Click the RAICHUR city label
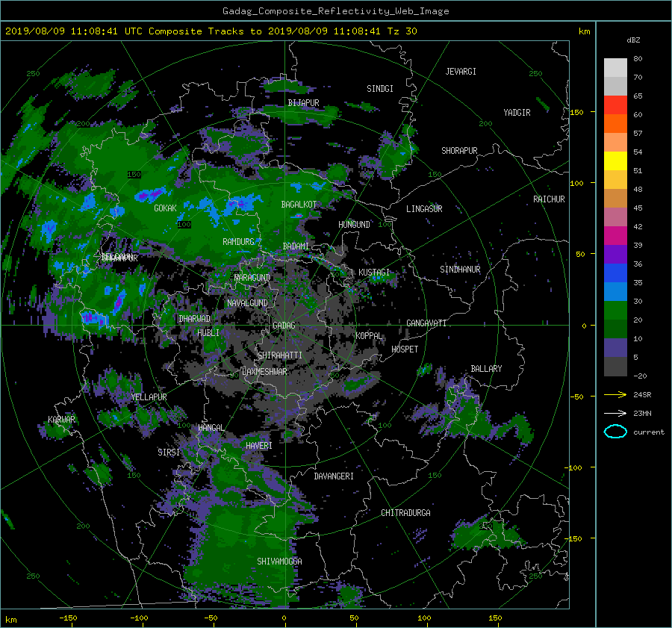 pyautogui.click(x=549, y=199)
